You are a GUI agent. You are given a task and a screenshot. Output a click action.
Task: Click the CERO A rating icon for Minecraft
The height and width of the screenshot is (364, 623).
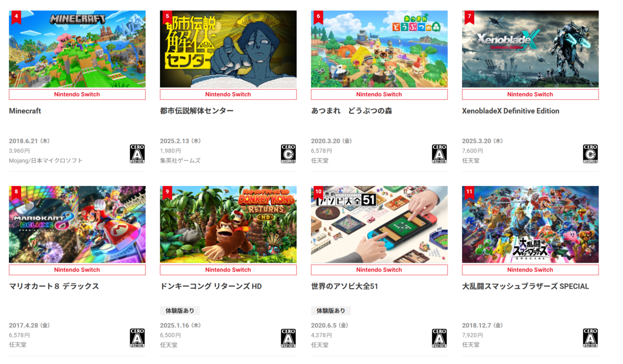[137, 154]
